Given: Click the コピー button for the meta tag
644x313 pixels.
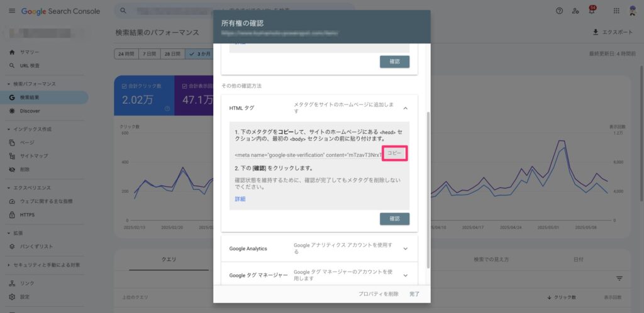Looking at the screenshot, I should (394, 153).
